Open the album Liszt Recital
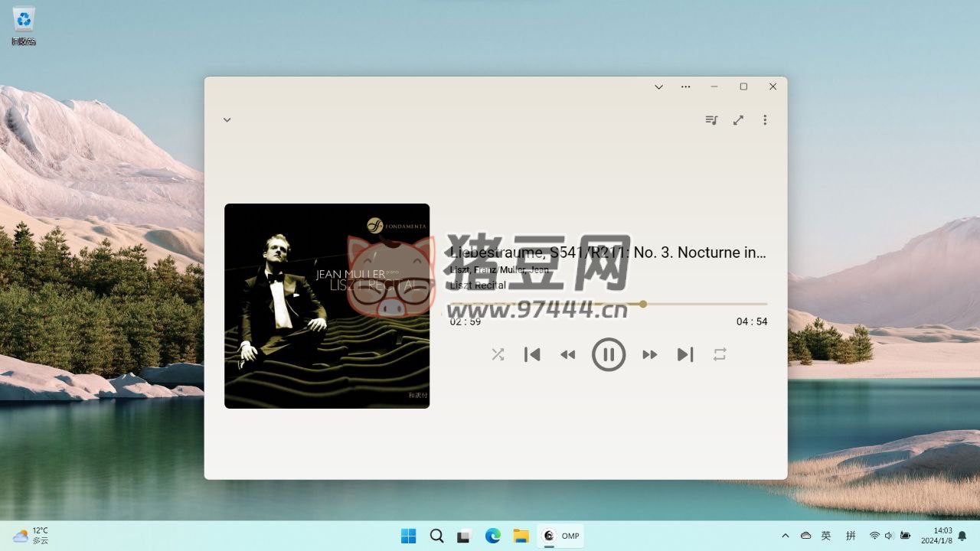980x551 pixels. coord(477,285)
